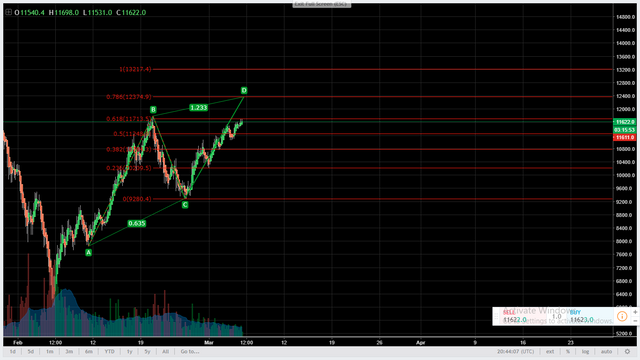Click the Mar date on time axis
This screenshot has height=360, width=640.
pos(209,342)
